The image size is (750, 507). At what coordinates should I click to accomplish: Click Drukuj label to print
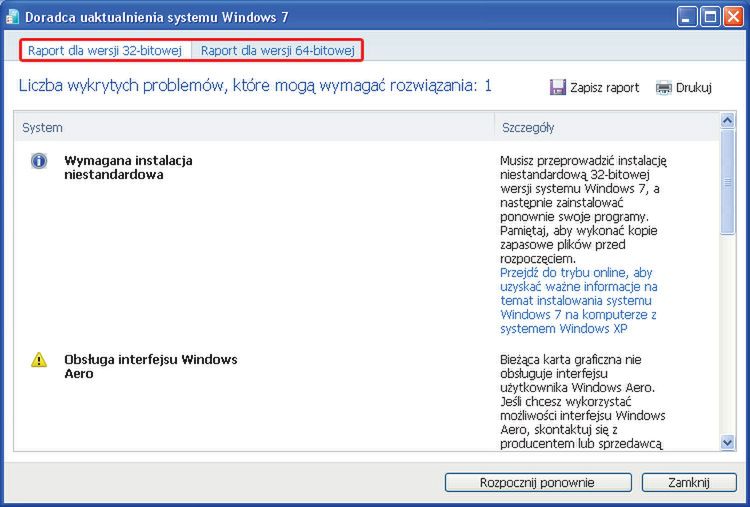coord(694,88)
